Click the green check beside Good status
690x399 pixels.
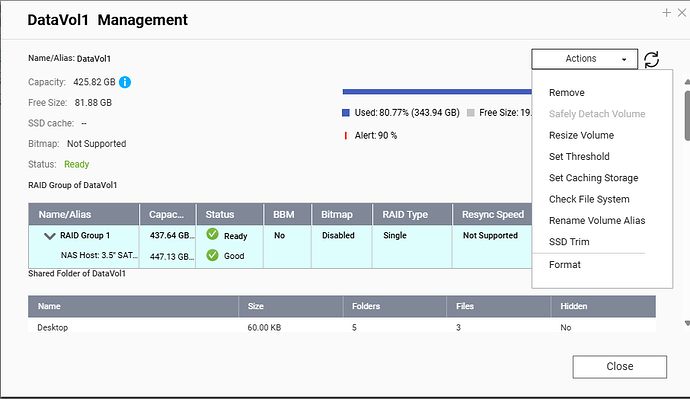click(x=213, y=255)
